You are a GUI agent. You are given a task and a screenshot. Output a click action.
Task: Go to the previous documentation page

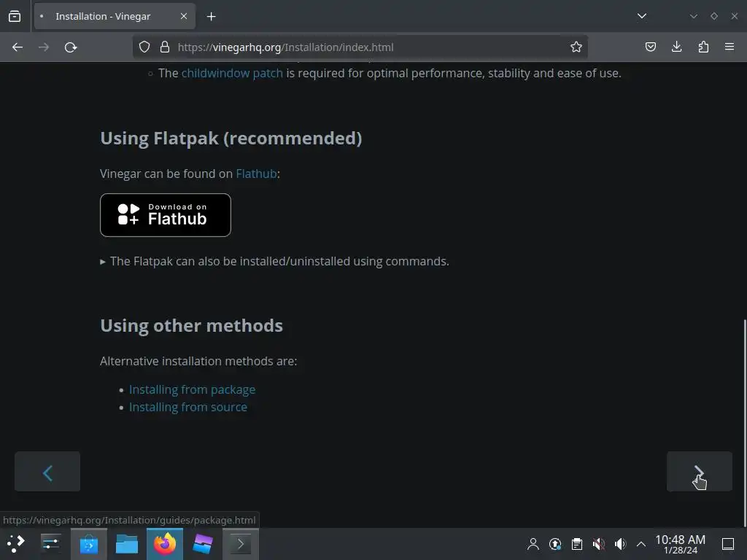click(x=47, y=472)
